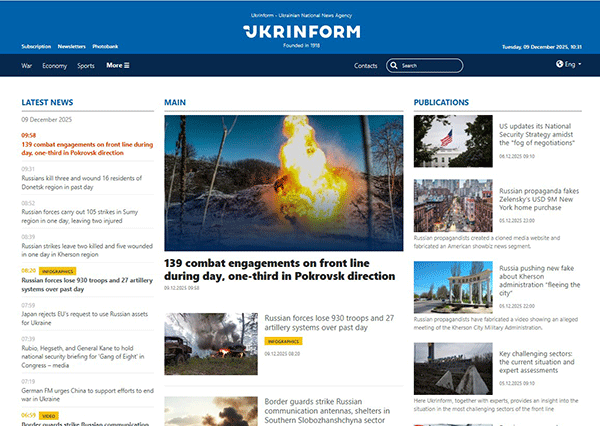This screenshot has width=600, height=426.
Task: Click the 09 December 2025 date label
Action: click(x=46, y=119)
